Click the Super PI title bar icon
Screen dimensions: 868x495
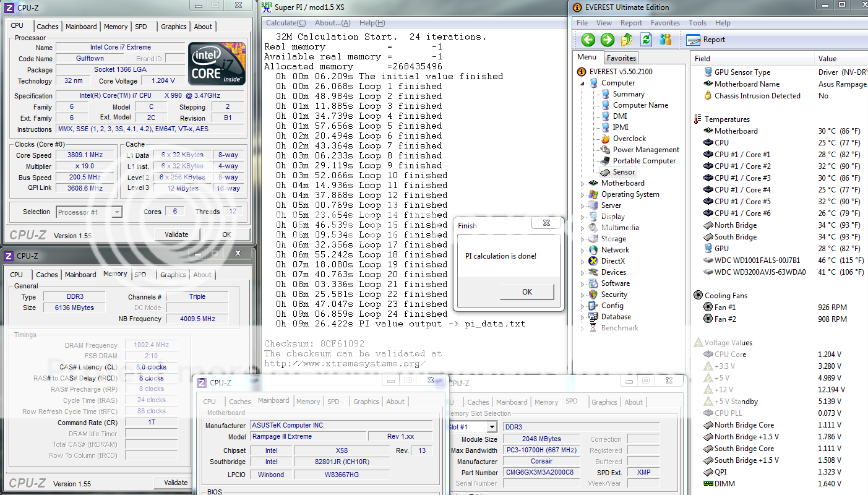pos(266,7)
